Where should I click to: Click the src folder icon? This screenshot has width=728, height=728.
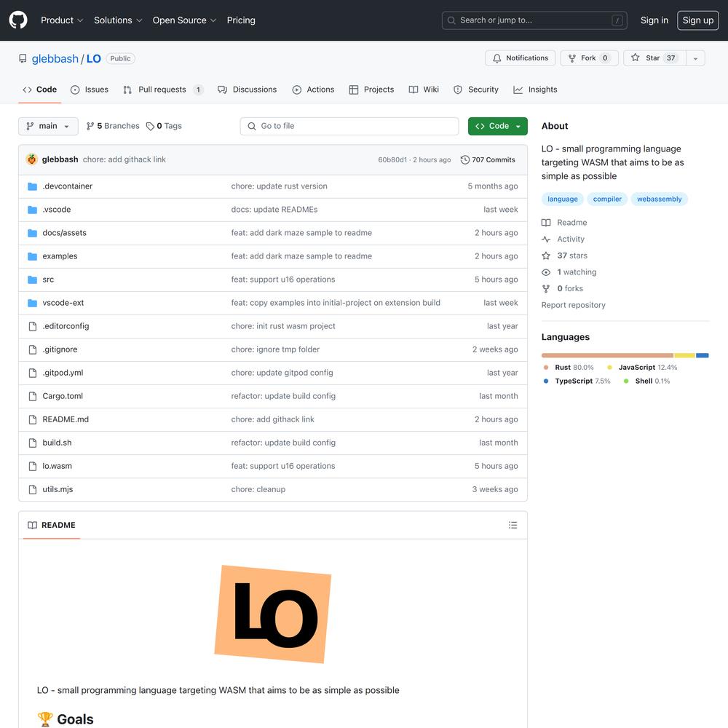pyautogui.click(x=33, y=280)
